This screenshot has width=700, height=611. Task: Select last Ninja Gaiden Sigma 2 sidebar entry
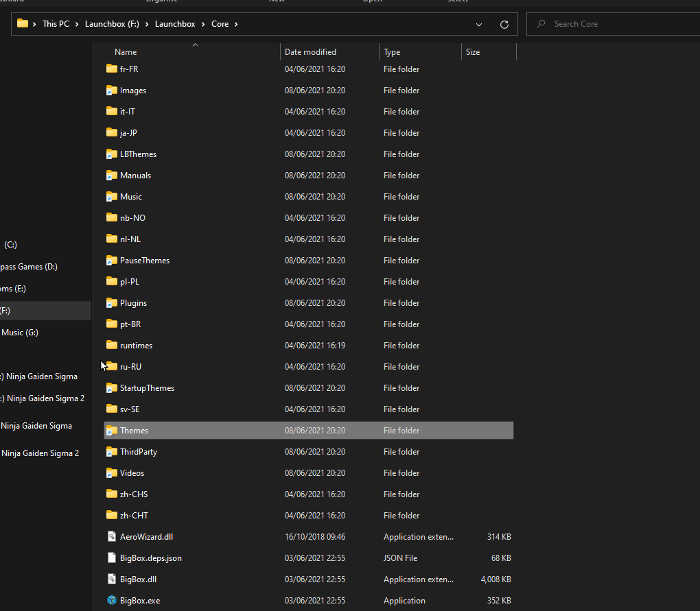pyautogui.click(x=40, y=453)
